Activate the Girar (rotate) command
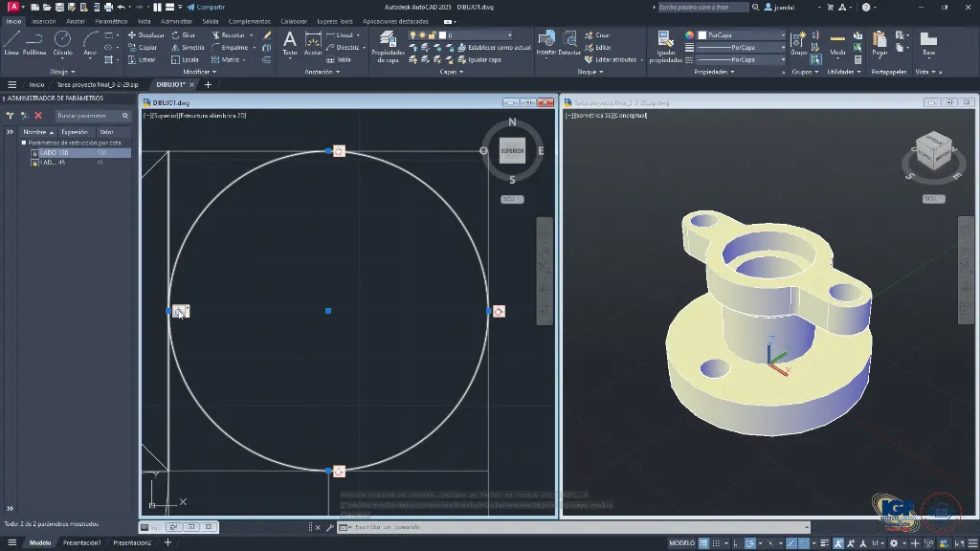This screenshot has width=980, height=551. [x=183, y=35]
